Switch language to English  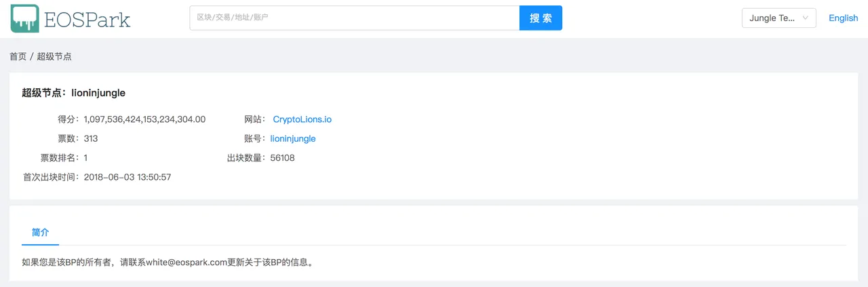point(843,18)
